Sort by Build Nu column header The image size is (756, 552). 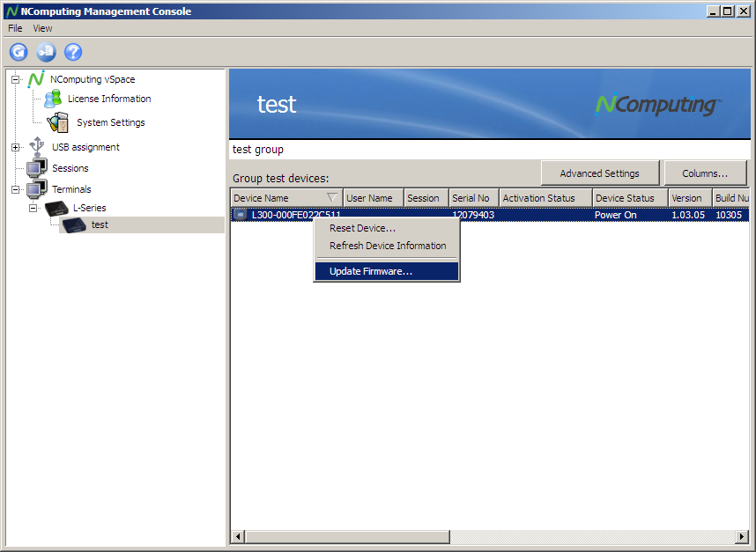point(731,198)
